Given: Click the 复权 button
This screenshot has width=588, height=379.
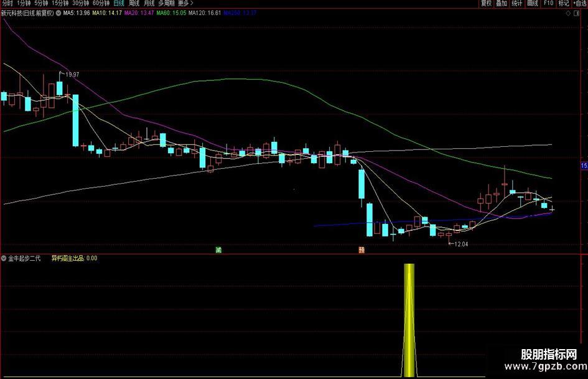Looking at the screenshot, I should coord(487,3).
